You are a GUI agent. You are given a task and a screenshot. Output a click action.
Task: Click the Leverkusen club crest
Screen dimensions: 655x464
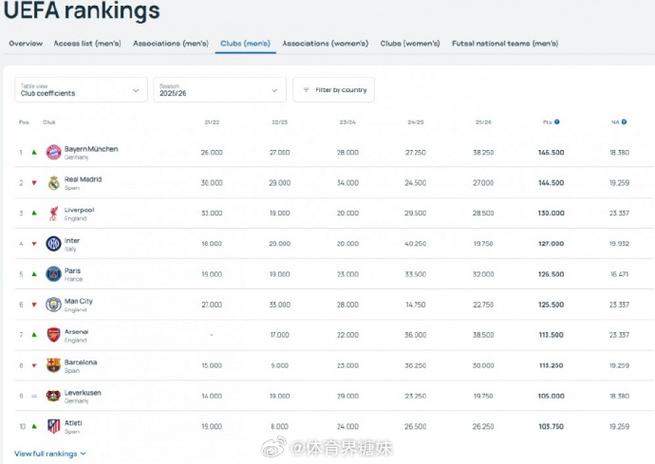53,396
